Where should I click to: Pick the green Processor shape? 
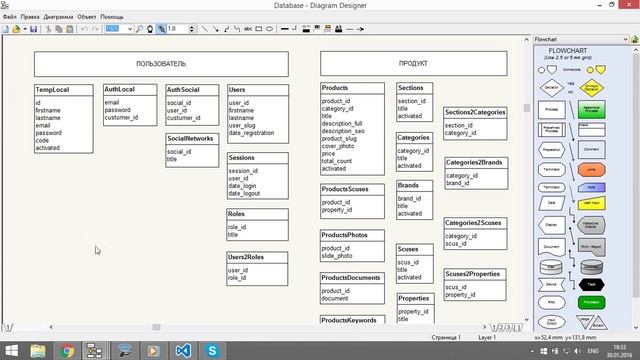tap(591, 302)
